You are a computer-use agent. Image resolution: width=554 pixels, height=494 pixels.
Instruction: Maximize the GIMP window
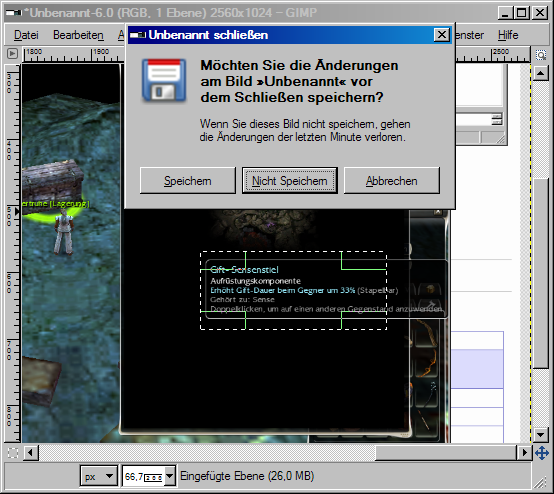[521, 13]
